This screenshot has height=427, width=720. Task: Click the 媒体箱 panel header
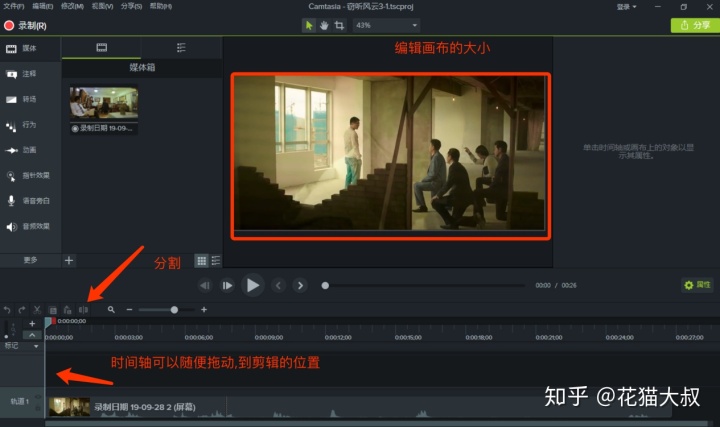tap(142, 67)
